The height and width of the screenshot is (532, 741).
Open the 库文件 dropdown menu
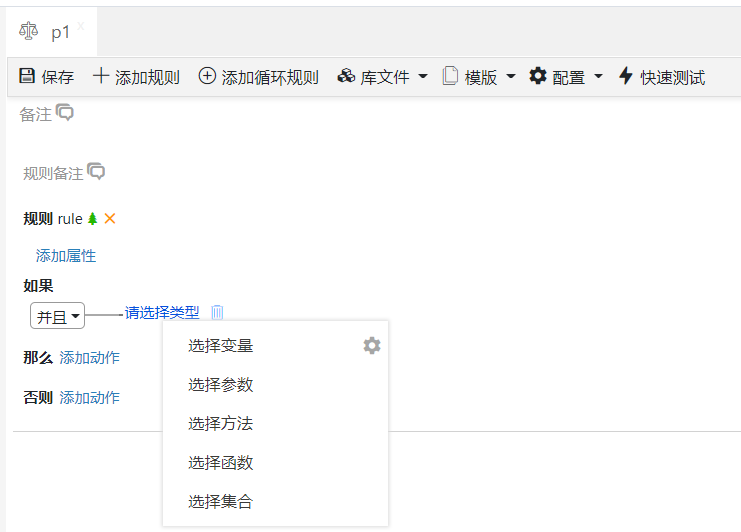click(382, 77)
